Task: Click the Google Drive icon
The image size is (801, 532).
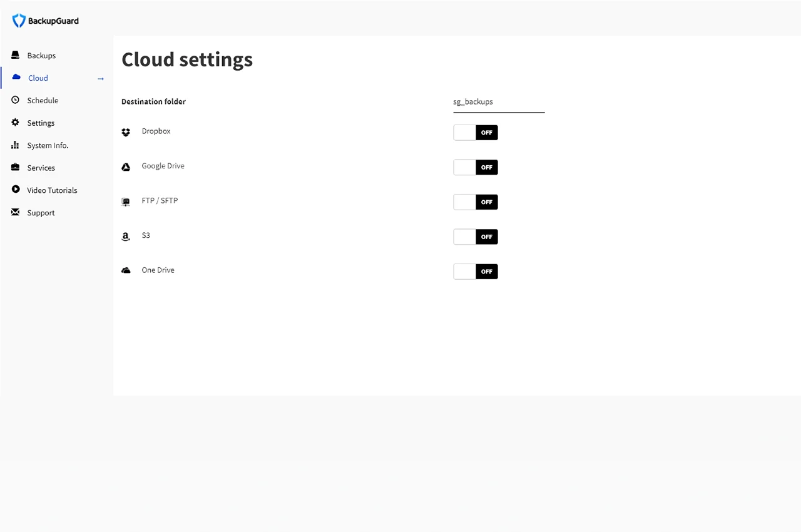Action: [126, 166]
